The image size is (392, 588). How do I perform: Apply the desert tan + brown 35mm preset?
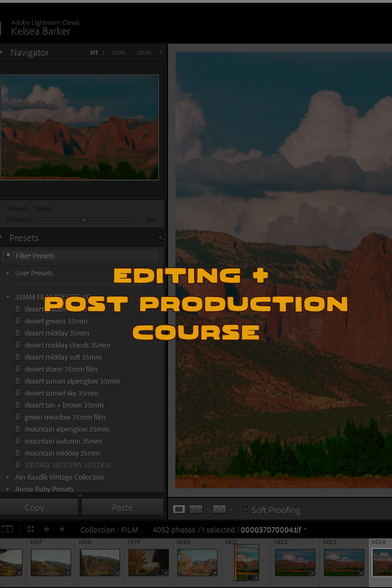tap(64, 405)
